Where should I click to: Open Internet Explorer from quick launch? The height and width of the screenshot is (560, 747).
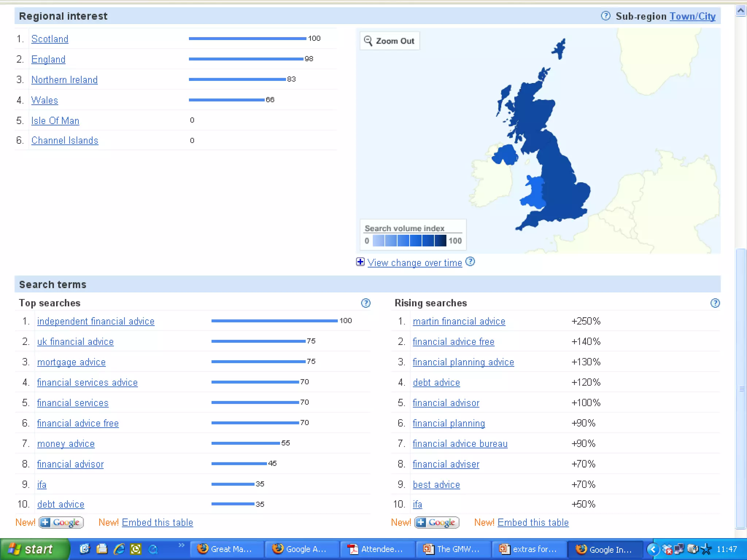[x=119, y=549]
